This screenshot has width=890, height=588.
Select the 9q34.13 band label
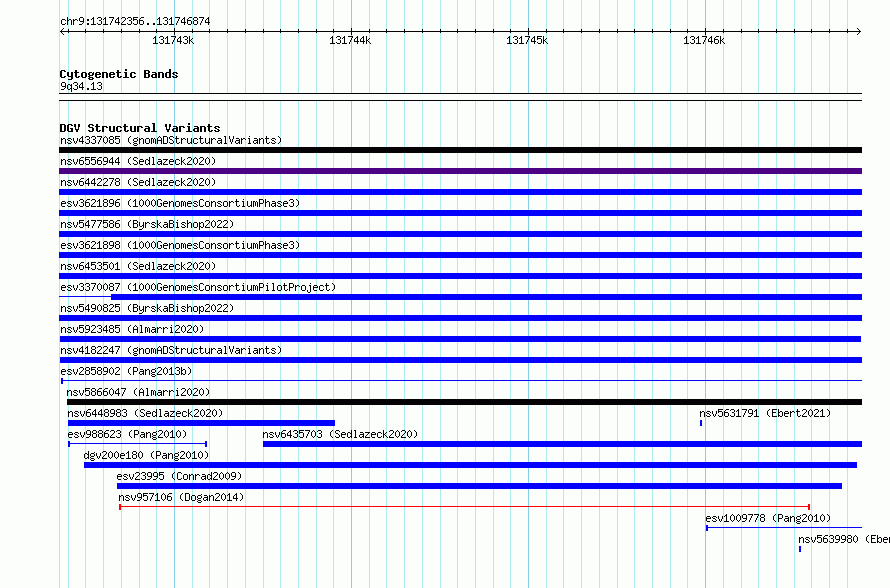tap(81, 86)
